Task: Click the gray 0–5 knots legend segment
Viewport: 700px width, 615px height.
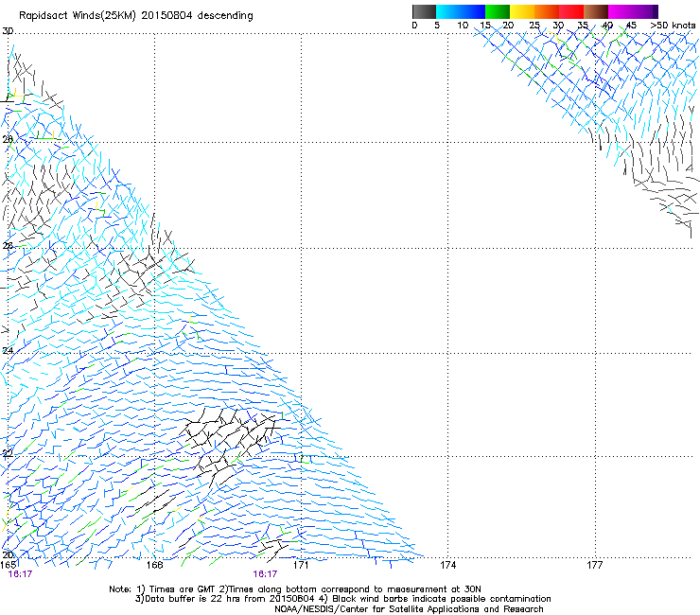Action: pos(424,11)
